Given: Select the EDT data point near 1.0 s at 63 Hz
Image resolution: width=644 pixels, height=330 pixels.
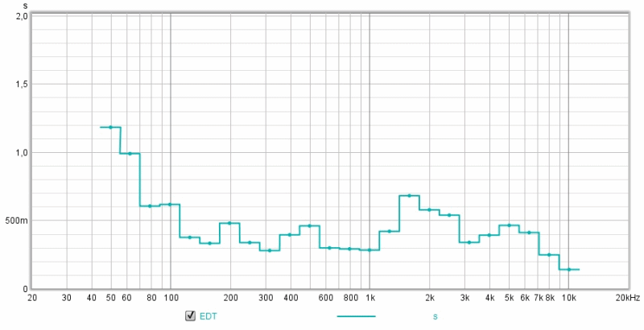Looking at the screenshot, I should pos(130,154).
